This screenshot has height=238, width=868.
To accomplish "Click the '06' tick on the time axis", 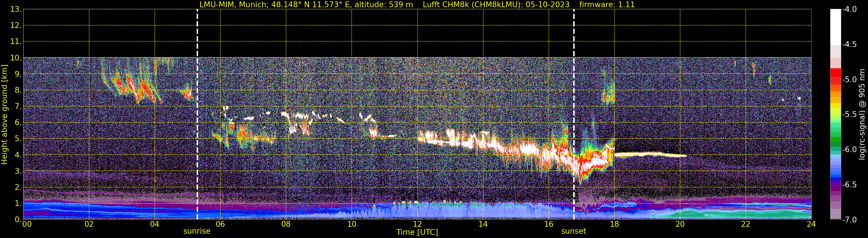I will [x=220, y=224].
